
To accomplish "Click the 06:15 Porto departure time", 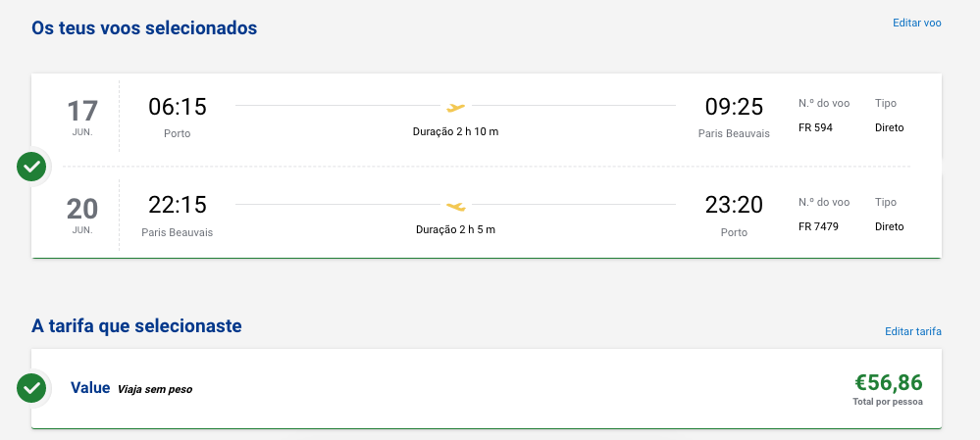I will [x=178, y=107].
